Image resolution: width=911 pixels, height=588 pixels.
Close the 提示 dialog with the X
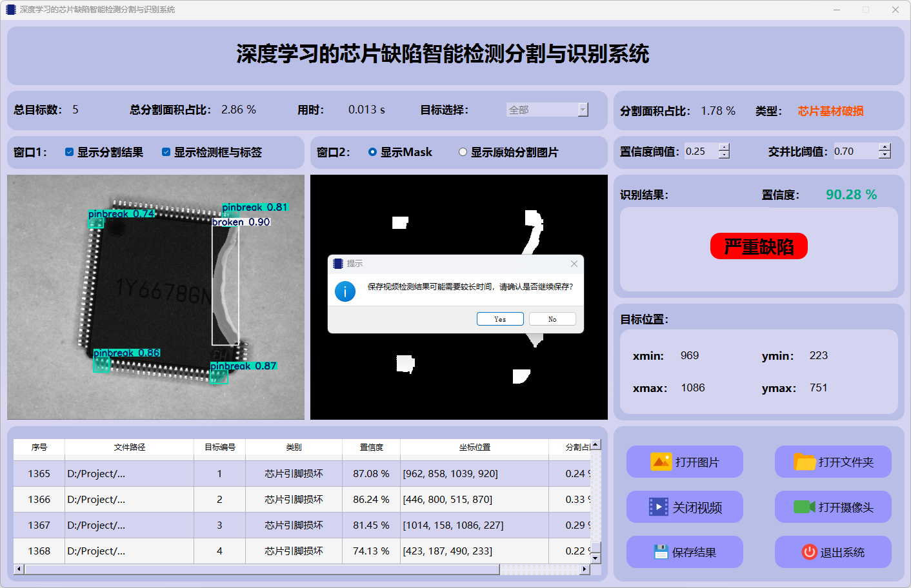point(574,264)
